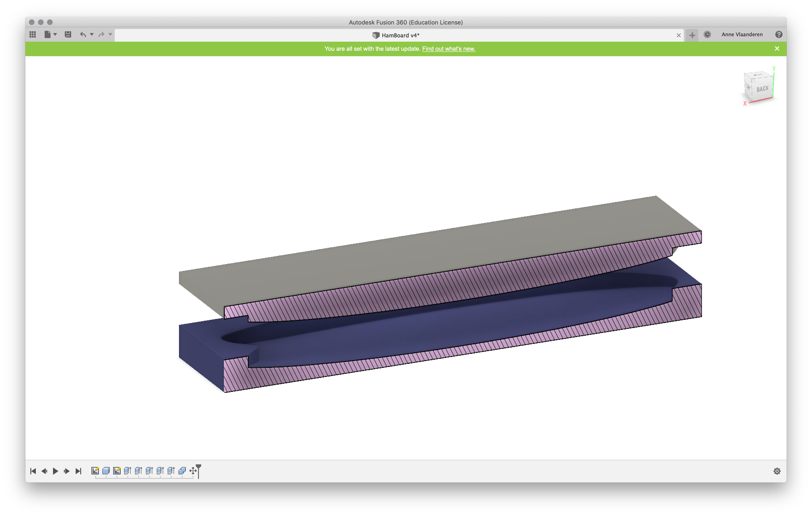Select the move feature in timeline

coord(193,470)
